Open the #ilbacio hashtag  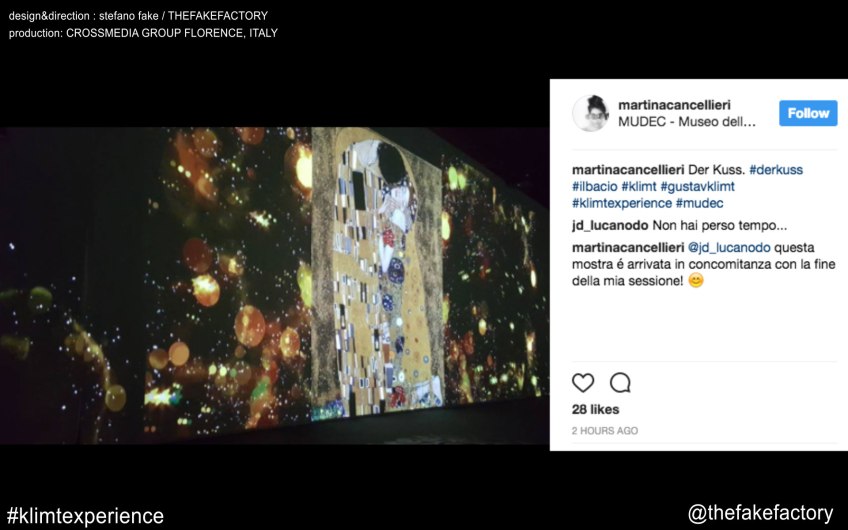pyautogui.click(x=594, y=187)
